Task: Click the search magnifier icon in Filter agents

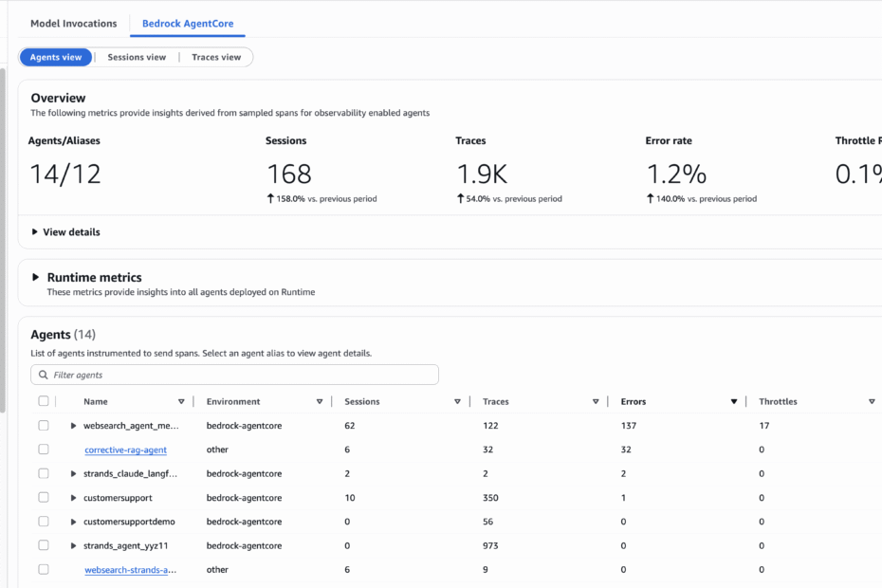Action: [x=44, y=375]
